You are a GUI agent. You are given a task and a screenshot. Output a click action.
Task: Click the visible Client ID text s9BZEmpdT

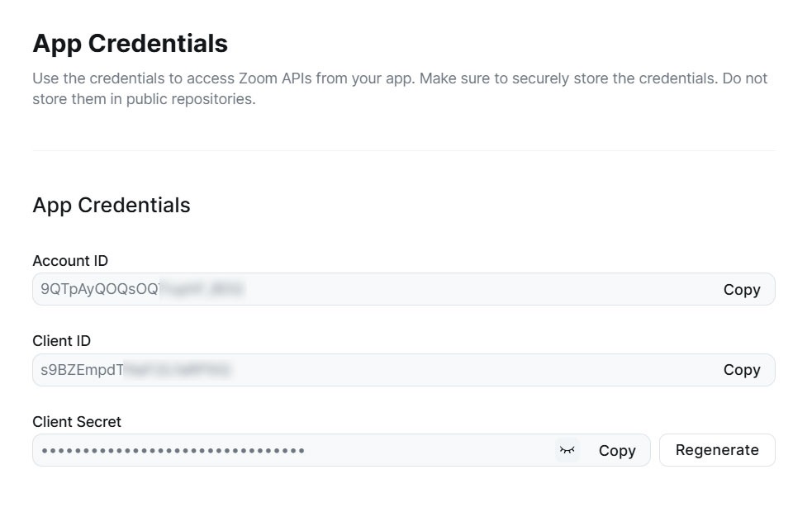(x=82, y=370)
